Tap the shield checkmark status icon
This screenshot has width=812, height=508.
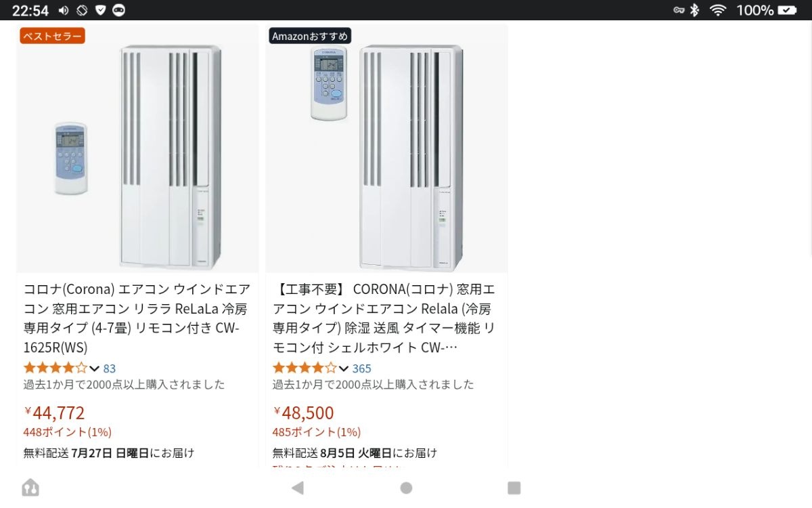pyautogui.click(x=100, y=10)
